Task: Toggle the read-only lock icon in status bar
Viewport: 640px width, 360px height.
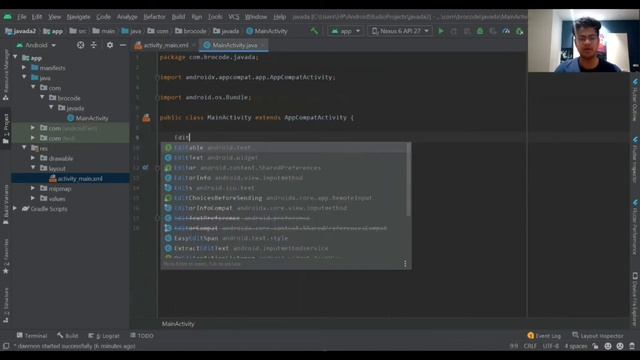Action: pyautogui.click(x=596, y=346)
